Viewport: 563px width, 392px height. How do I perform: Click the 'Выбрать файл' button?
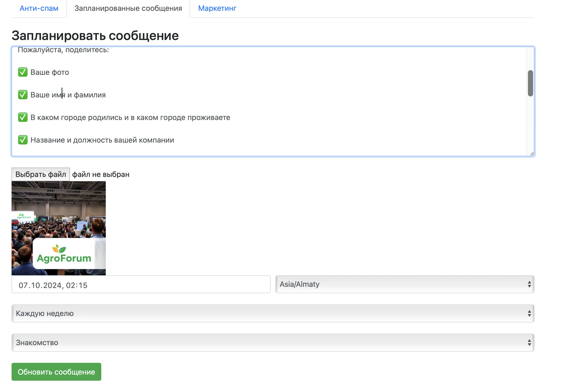point(41,174)
